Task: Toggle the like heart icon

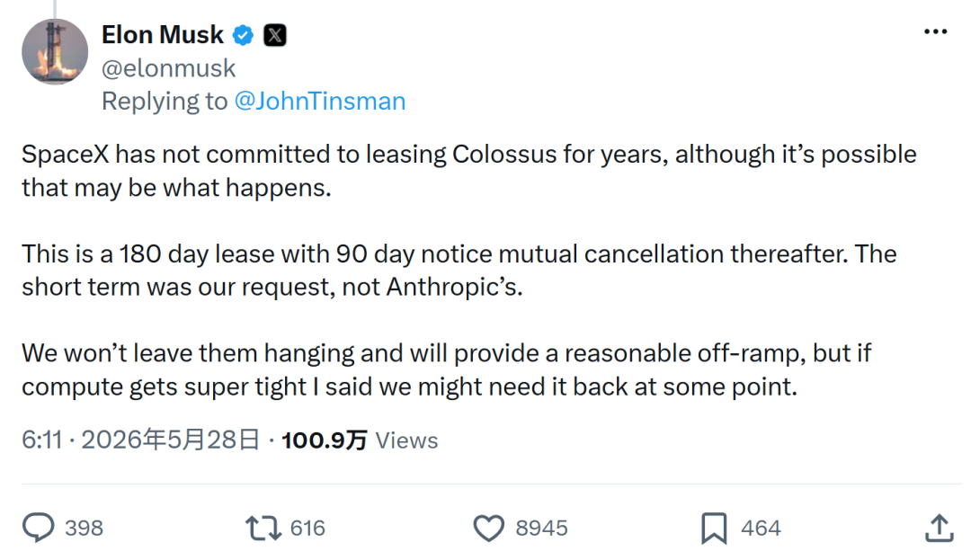Action: [488, 529]
